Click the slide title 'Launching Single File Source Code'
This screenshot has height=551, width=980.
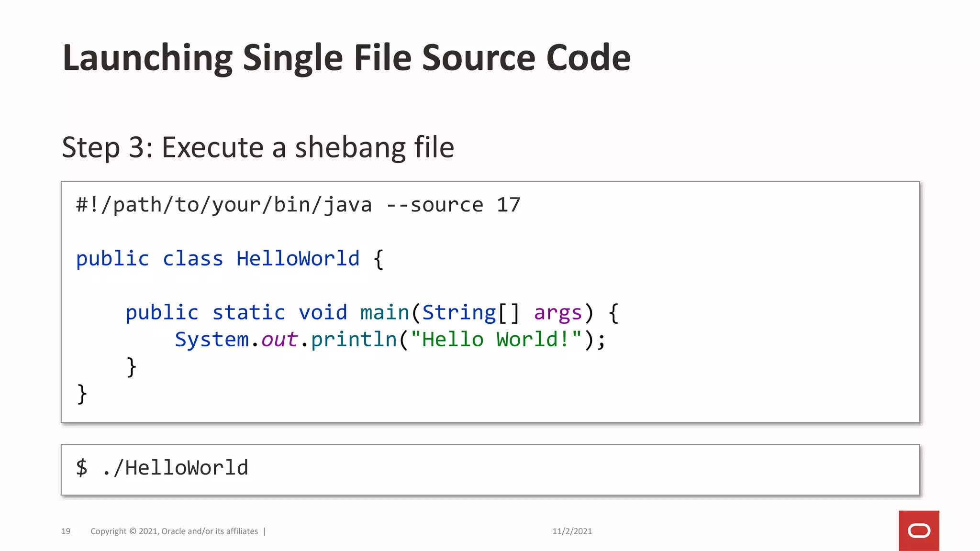pos(346,58)
